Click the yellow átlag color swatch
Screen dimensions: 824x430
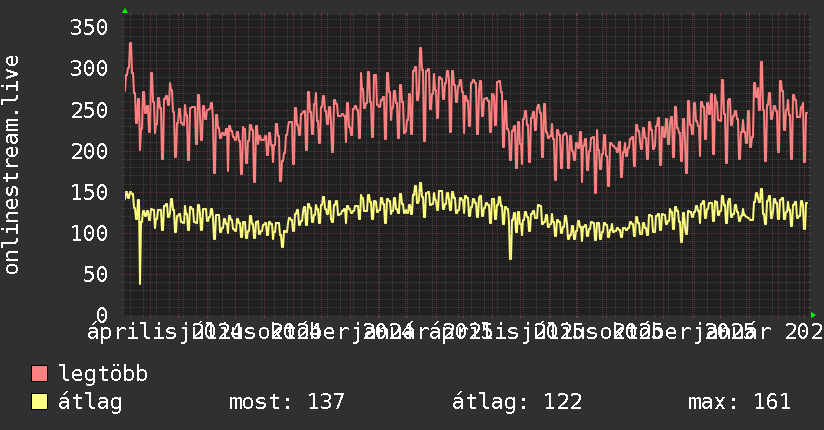39,402
